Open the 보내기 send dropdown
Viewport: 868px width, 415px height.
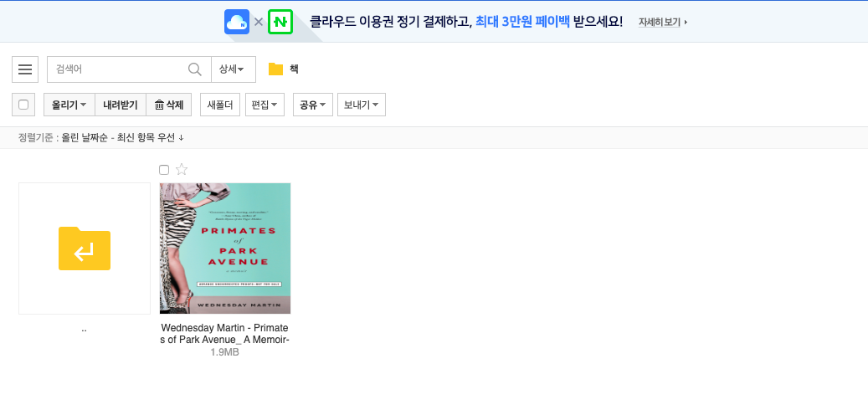tap(362, 105)
